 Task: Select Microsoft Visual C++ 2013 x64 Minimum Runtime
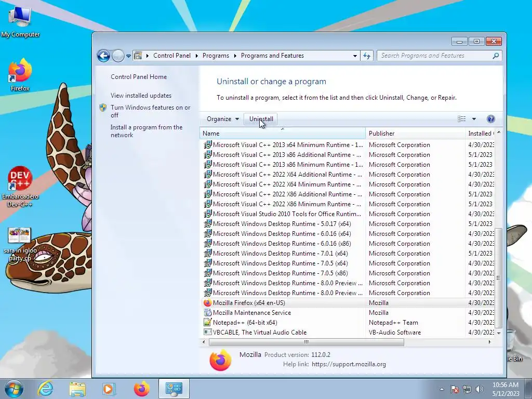pyautogui.click(x=288, y=145)
